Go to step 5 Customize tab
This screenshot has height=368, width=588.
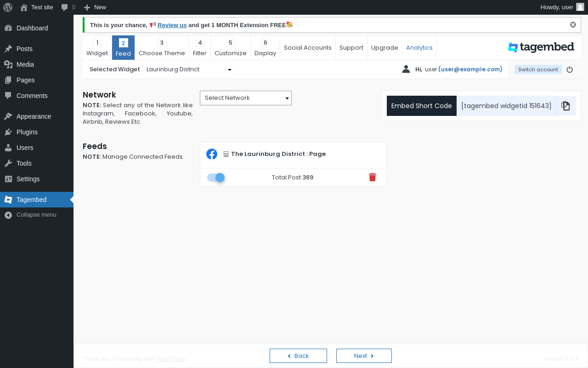230,48
